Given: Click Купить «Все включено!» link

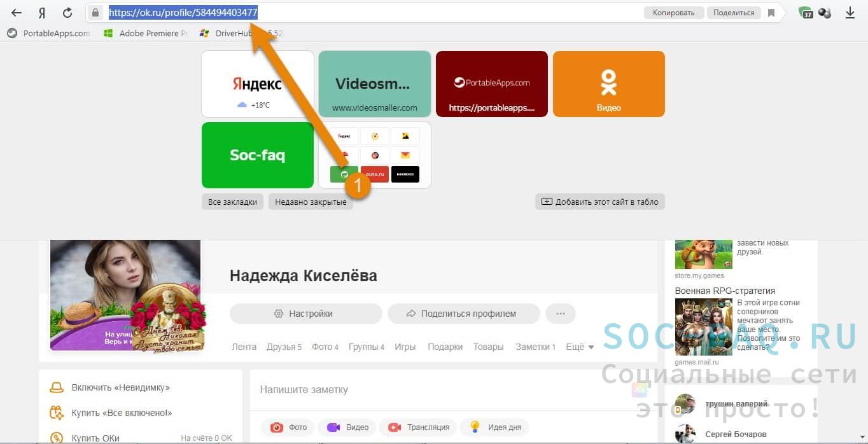Looking at the screenshot, I should (x=122, y=413).
